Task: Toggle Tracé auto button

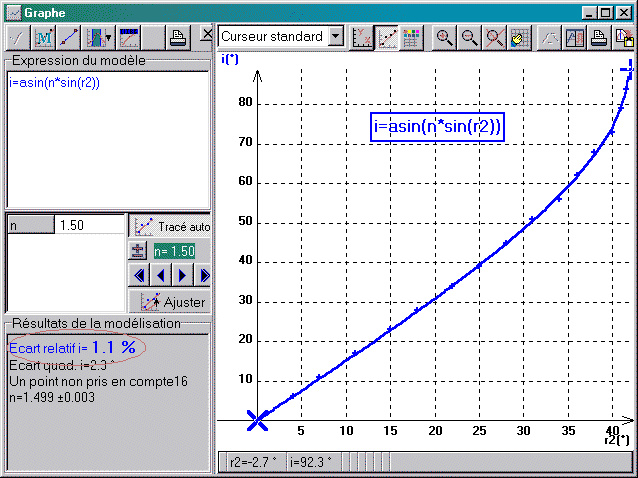Action: 171,226
